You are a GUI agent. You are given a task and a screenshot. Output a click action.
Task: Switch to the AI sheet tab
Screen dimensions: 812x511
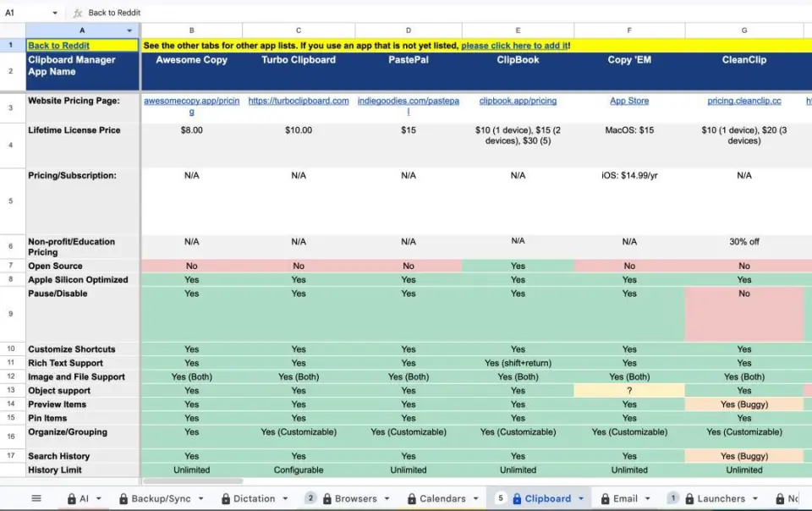84,498
